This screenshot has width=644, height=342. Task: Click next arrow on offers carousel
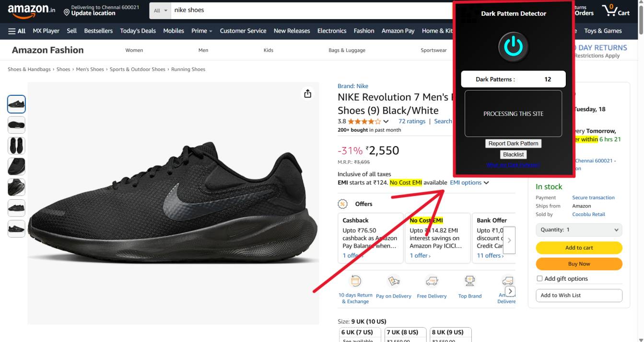click(509, 240)
